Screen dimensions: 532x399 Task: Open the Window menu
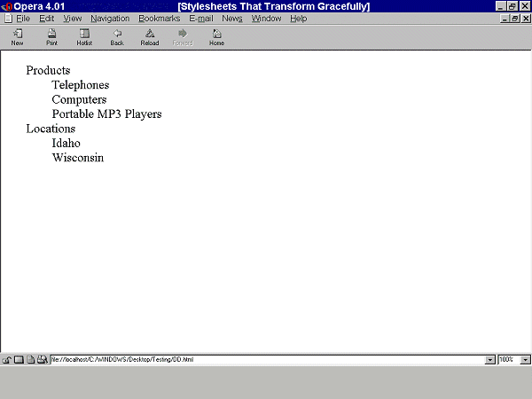[266, 19]
